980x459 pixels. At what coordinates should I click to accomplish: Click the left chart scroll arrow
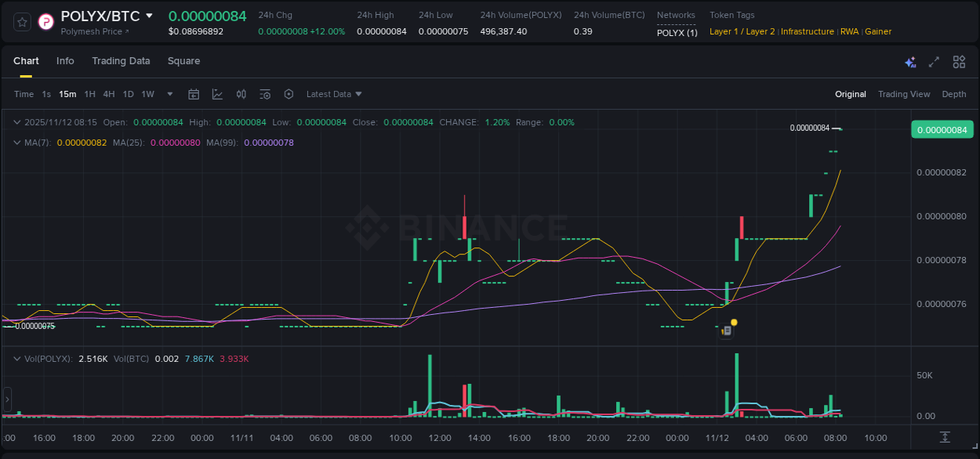coord(6,400)
